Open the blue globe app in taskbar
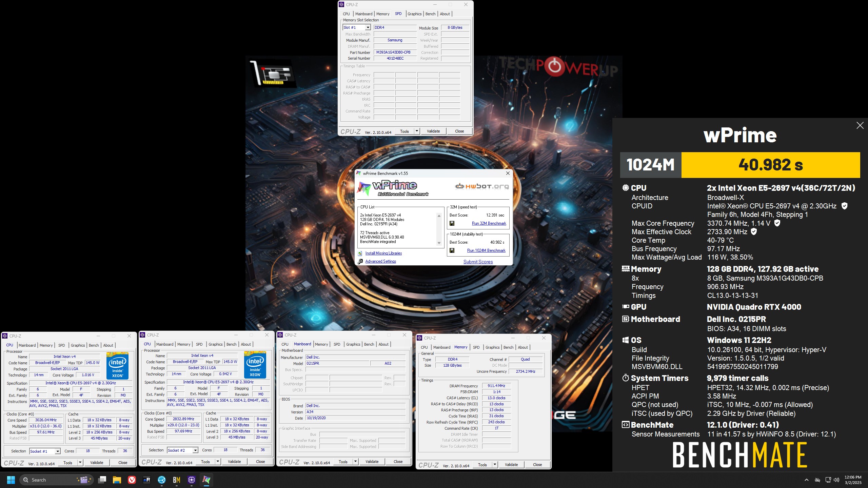Screen dimensions: 868x488 click(162, 480)
